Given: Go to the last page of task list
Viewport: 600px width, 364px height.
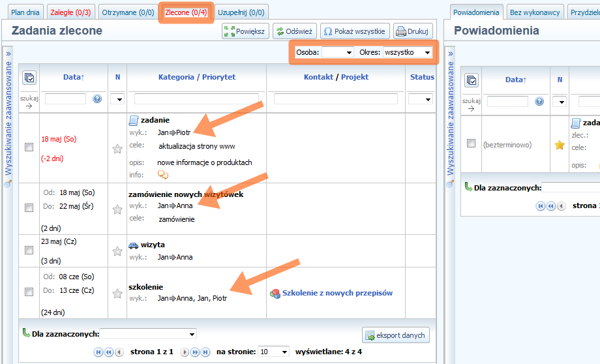Looking at the screenshot, I should click(x=205, y=352).
